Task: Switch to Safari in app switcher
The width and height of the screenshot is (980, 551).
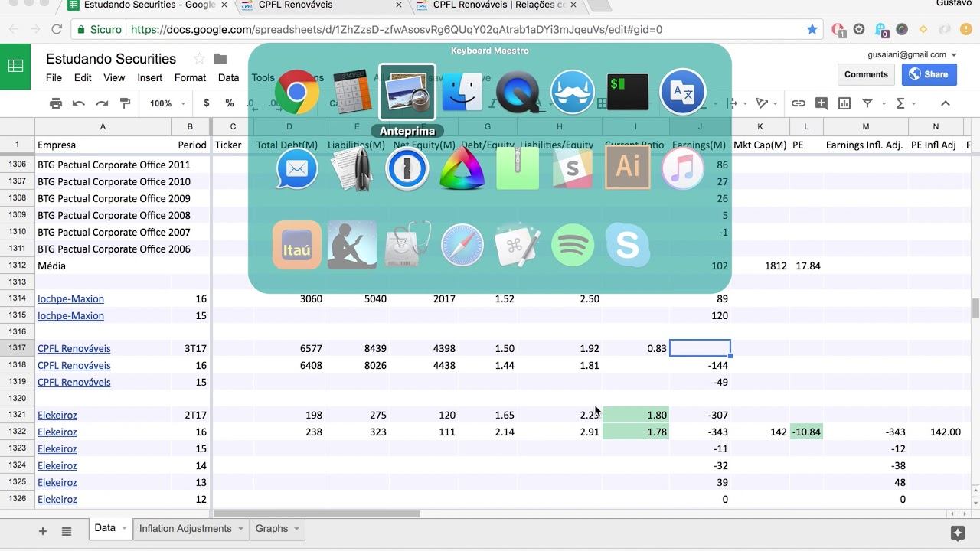Action: (462, 245)
